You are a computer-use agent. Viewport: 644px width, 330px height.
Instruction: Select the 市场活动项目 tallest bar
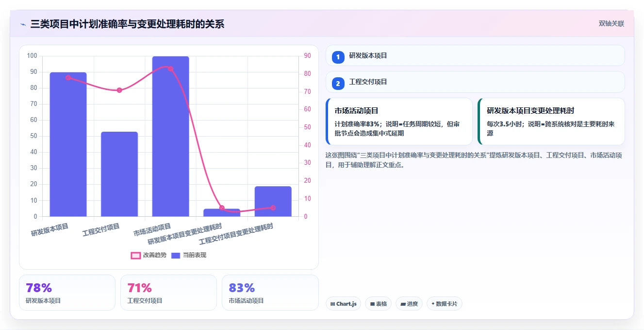[170, 136]
